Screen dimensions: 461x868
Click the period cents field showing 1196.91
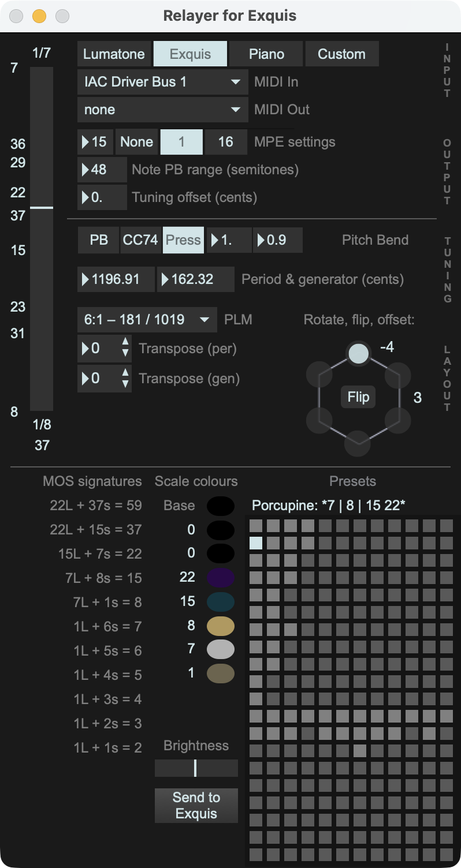(116, 279)
